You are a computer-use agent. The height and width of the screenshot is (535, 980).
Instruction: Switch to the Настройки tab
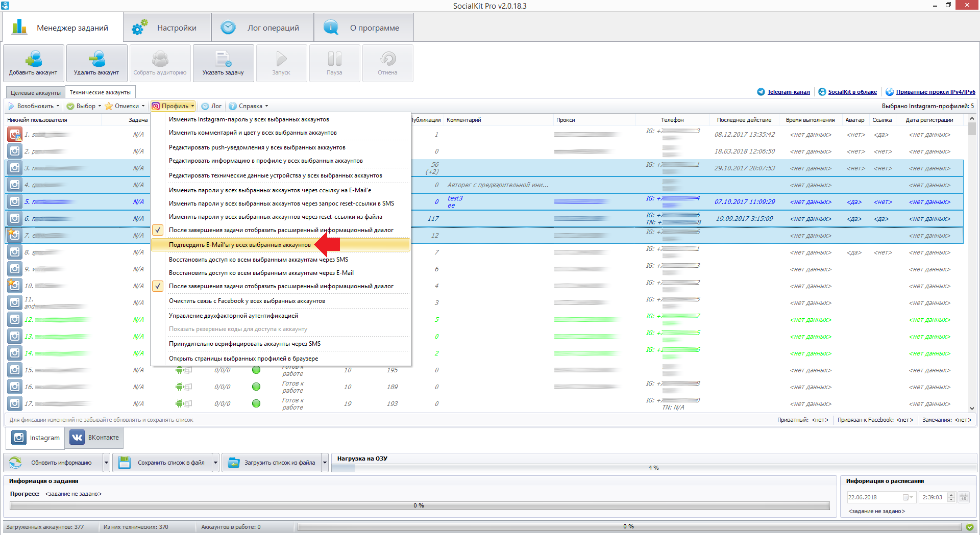pos(167,28)
